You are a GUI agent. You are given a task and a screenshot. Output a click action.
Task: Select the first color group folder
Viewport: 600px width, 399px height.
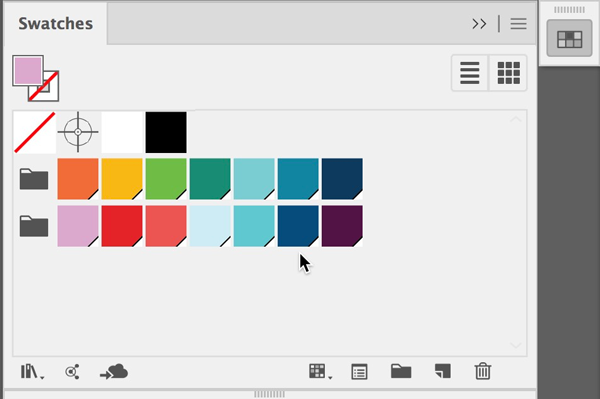(x=34, y=179)
